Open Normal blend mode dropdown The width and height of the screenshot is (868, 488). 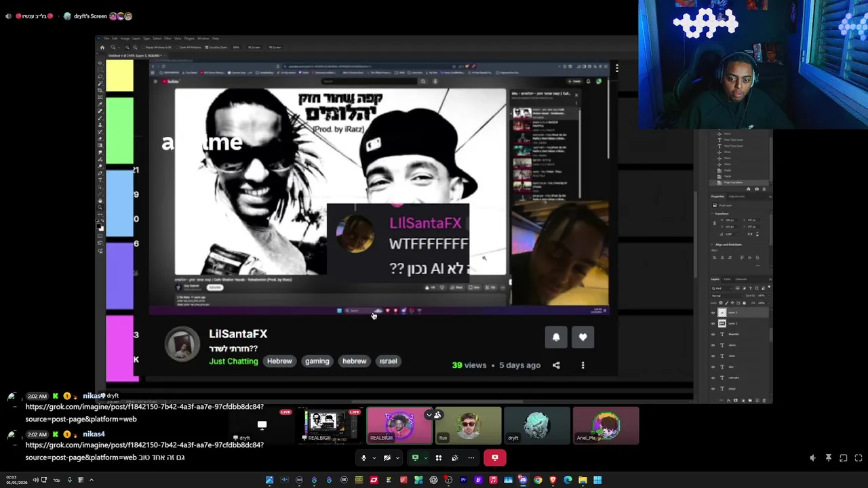click(727, 296)
